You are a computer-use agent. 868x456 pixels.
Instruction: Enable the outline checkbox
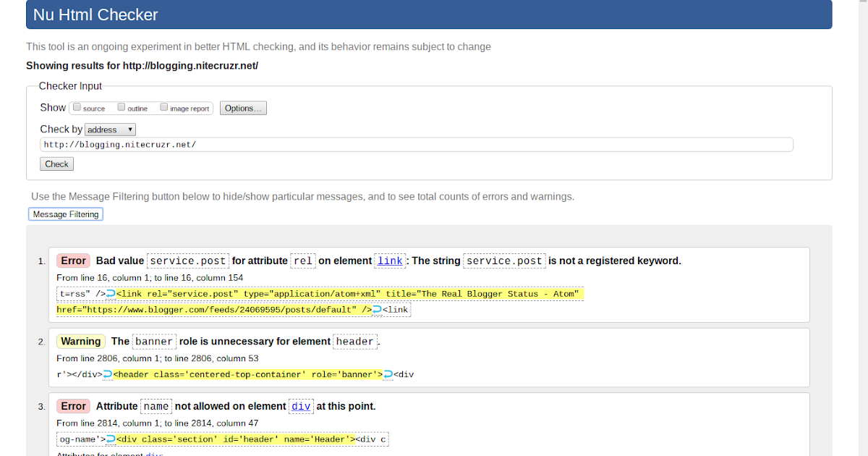[120, 106]
